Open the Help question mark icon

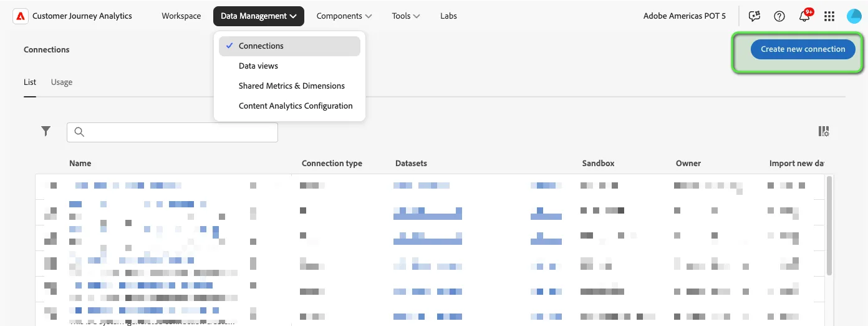(x=779, y=16)
